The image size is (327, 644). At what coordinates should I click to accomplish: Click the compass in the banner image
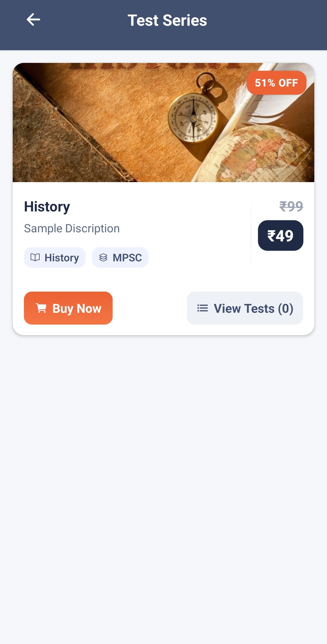pyautogui.click(x=193, y=116)
